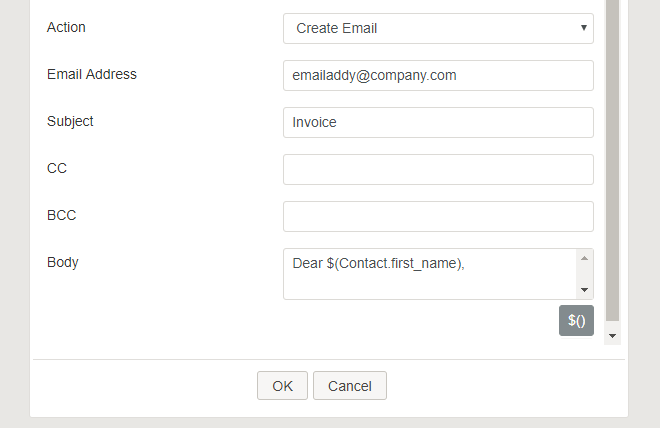The height and width of the screenshot is (428, 660).
Task: Place the cursor in the Body text area
Action: (430, 274)
